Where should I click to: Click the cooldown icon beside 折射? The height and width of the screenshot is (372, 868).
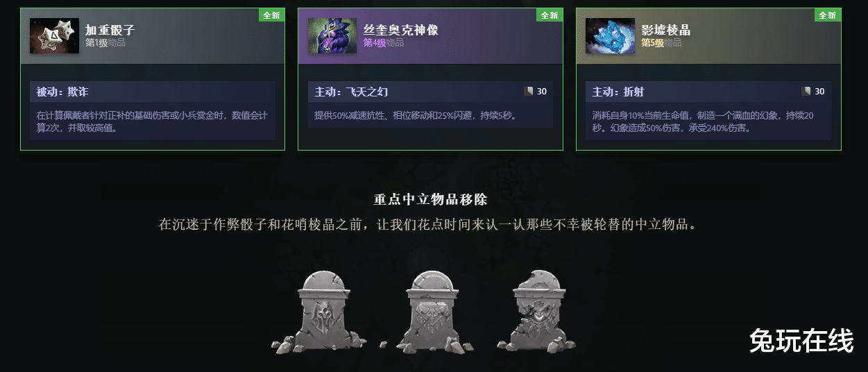806,92
